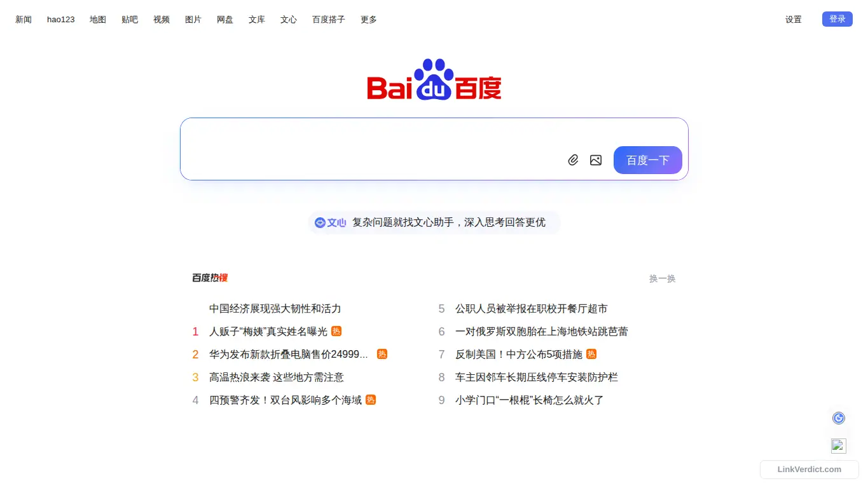Click hot badge next to 反制美国 item
The width and height of the screenshot is (868, 488).
(x=591, y=354)
